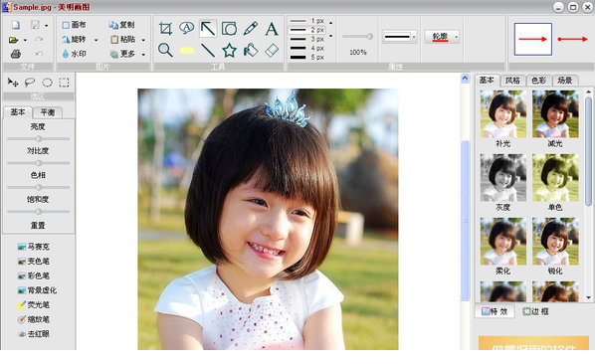Select the crop tool

(x=165, y=29)
